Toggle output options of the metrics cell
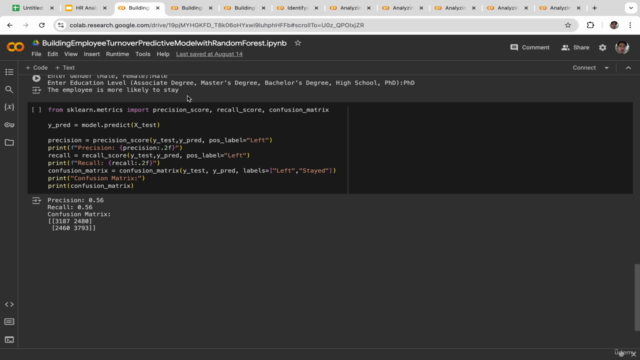Viewport: 640px width, 360px height. tap(36, 200)
